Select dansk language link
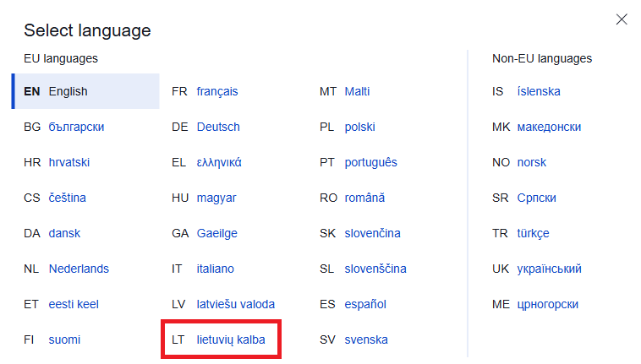This screenshot has width=641, height=364. pyautogui.click(x=64, y=233)
